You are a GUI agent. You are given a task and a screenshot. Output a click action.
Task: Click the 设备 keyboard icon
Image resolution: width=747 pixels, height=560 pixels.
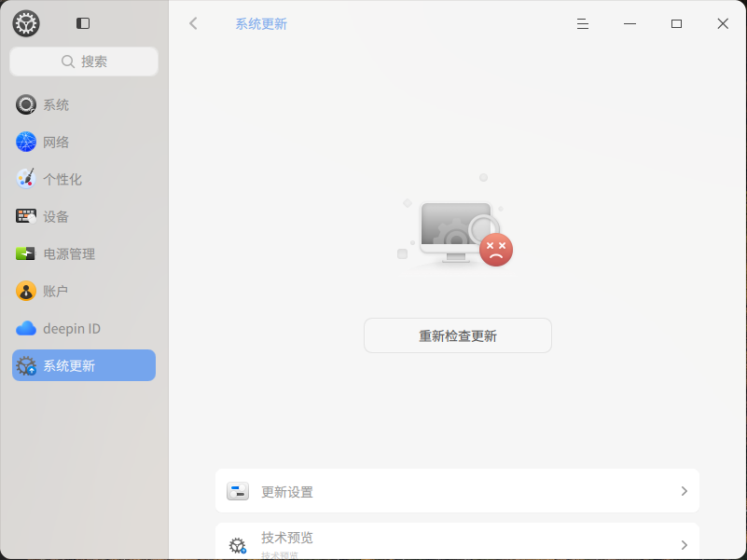point(26,216)
